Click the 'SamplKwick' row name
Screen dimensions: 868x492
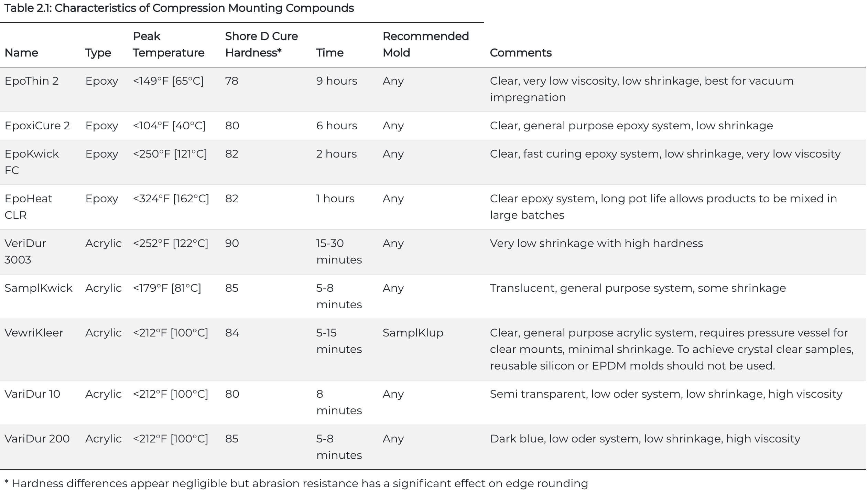[x=39, y=288]
